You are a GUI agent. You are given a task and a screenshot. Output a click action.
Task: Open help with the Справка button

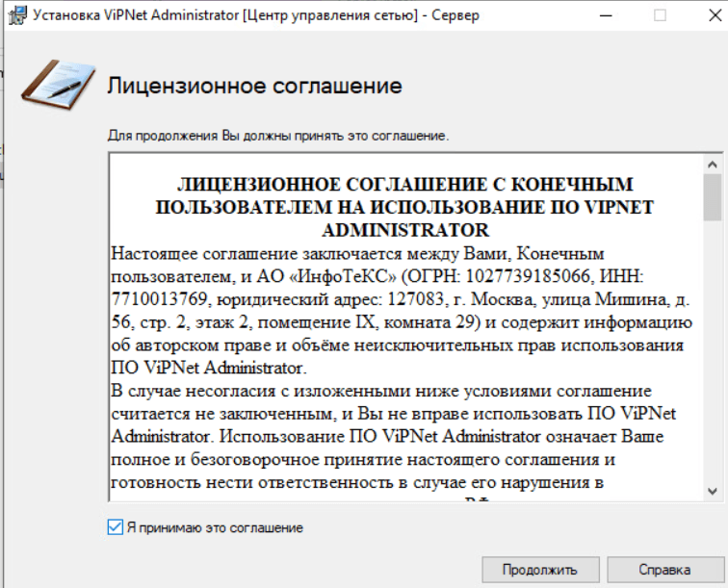pyautogui.click(x=664, y=570)
